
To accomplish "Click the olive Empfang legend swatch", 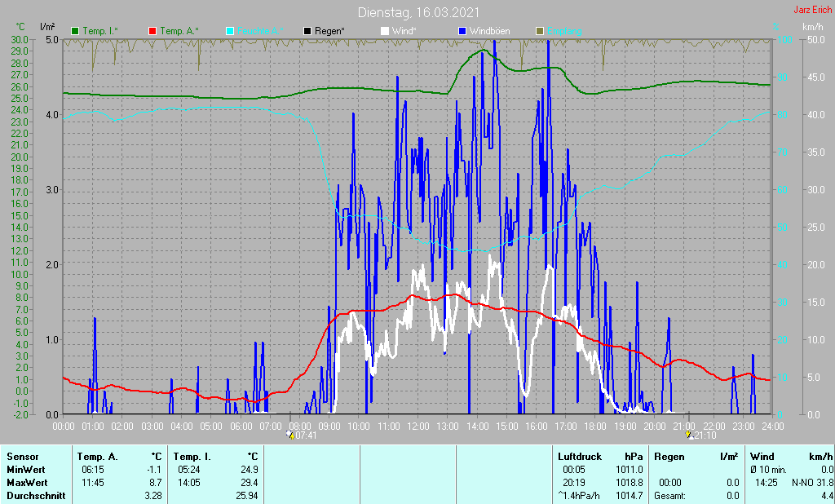I will [539, 31].
